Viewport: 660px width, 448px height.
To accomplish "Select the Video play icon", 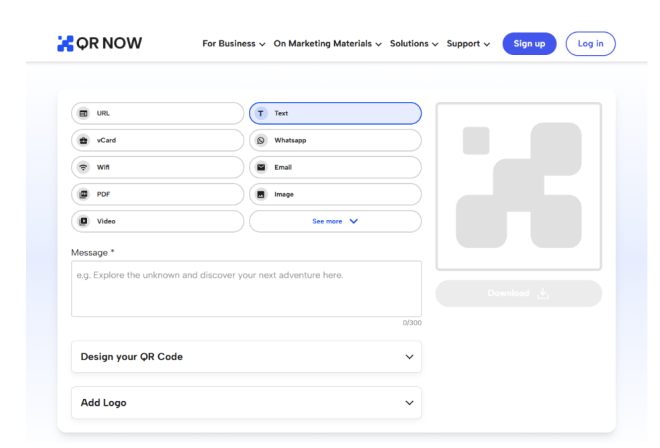I will coord(83,221).
